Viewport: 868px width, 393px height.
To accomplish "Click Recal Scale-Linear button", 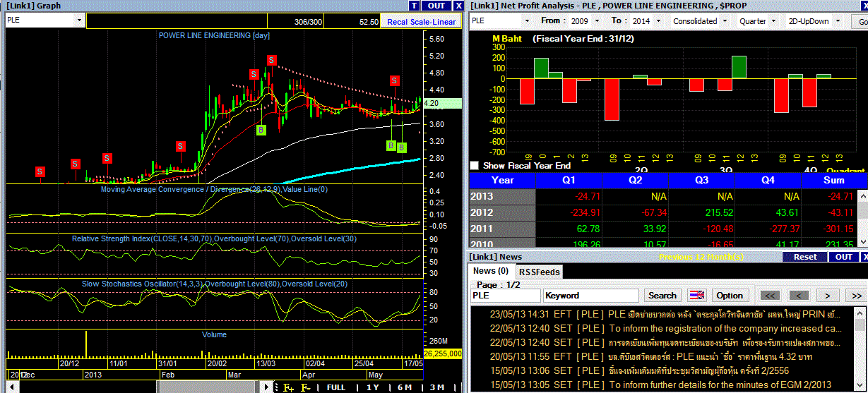I will (422, 22).
